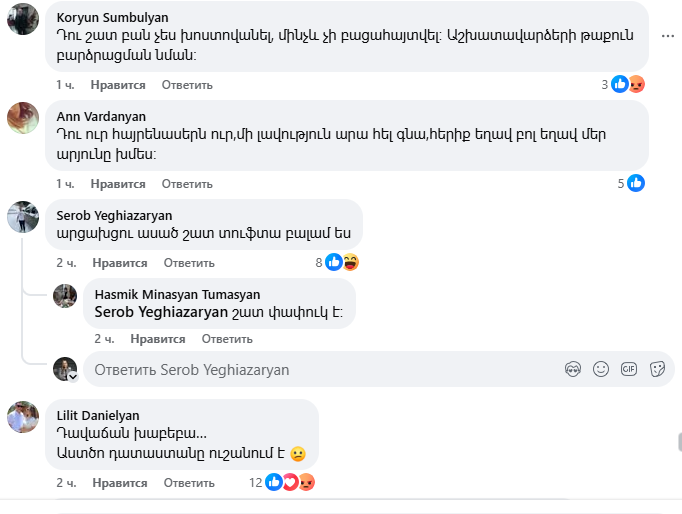Open three-dot menu on Koryun Sumbulyan's comment
This screenshot has width=682, height=514.
click(667, 36)
